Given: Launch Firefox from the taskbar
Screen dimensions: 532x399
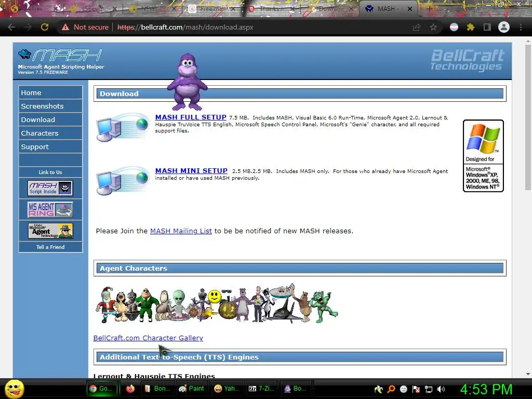Looking at the screenshot, I should [130, 389].
